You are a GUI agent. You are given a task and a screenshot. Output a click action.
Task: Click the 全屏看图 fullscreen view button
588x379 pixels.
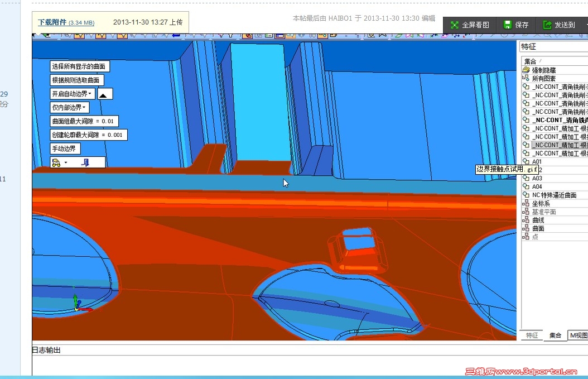click(470, 25)
